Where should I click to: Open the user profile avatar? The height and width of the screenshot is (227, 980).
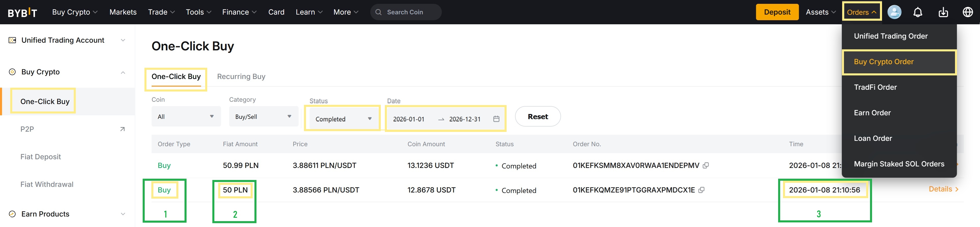tap(894, 12)
